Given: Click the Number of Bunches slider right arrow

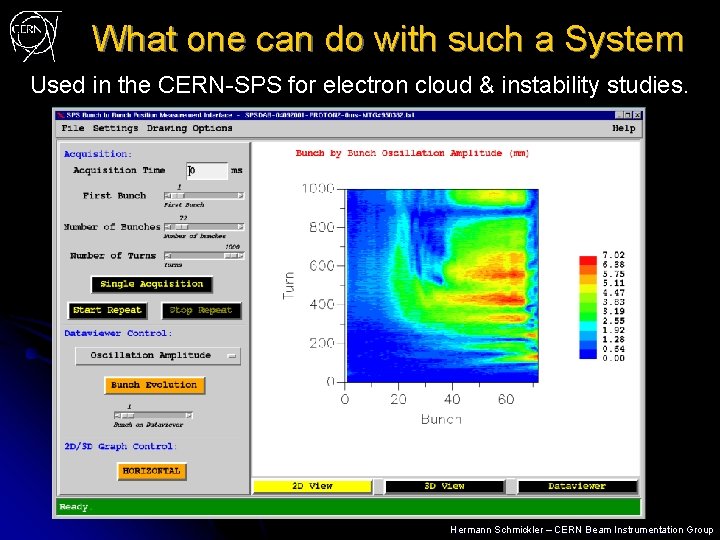Looking at the screenshot, I should click(241, 227).
